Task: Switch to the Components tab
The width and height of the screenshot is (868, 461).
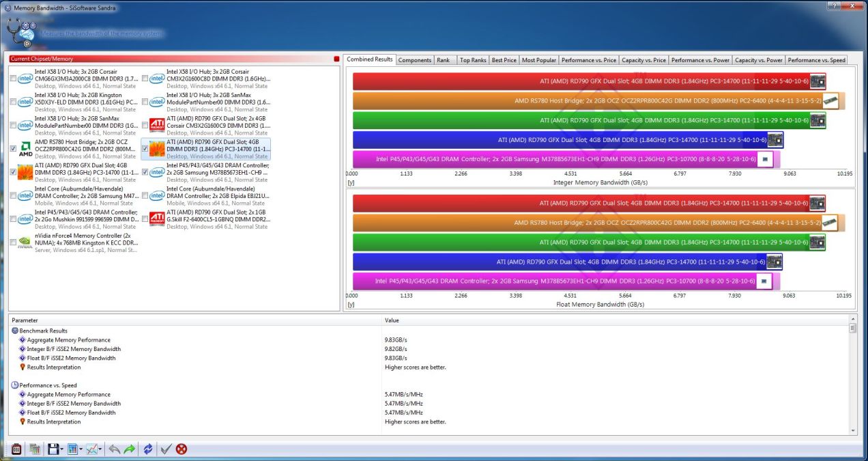Action: 415,60
